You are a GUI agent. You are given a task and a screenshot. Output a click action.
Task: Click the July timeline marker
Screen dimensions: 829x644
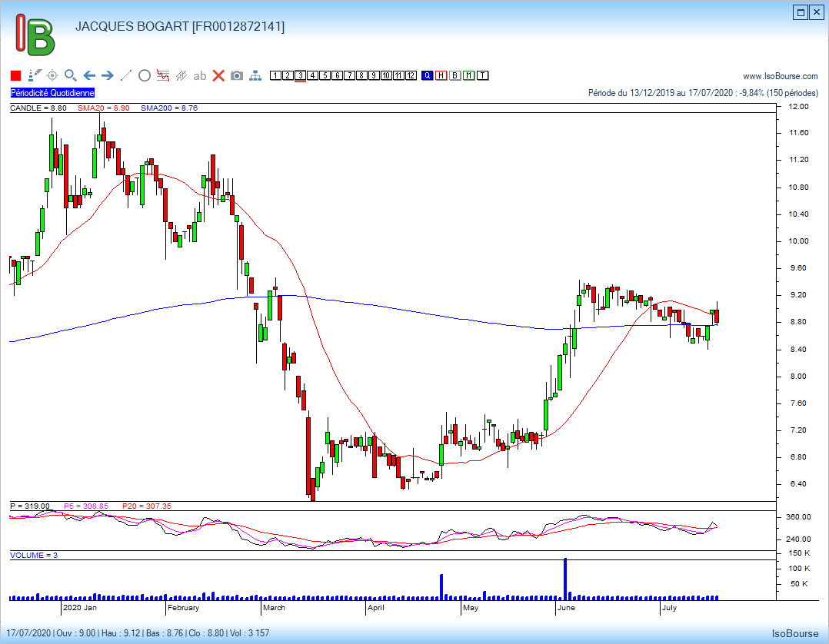(x=669, y=608)
